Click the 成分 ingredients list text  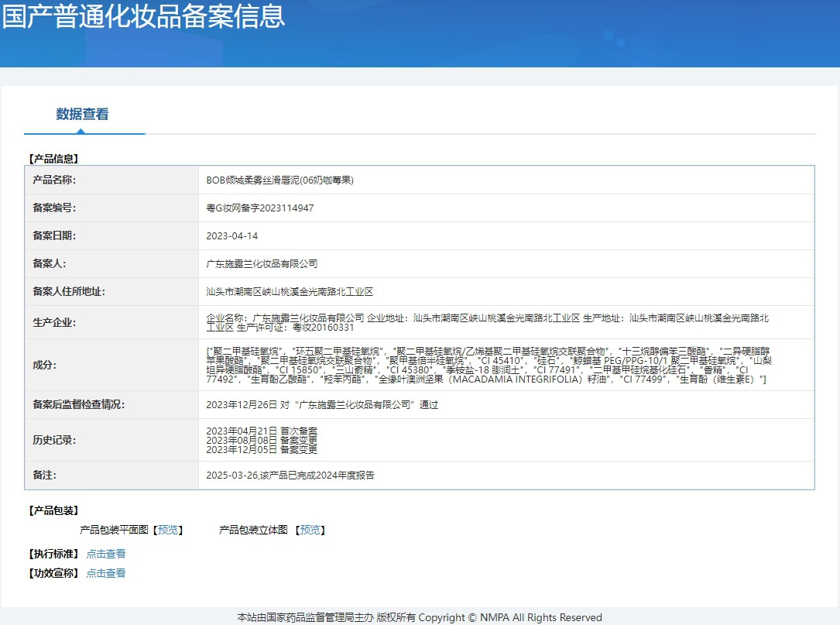(489, 365)
